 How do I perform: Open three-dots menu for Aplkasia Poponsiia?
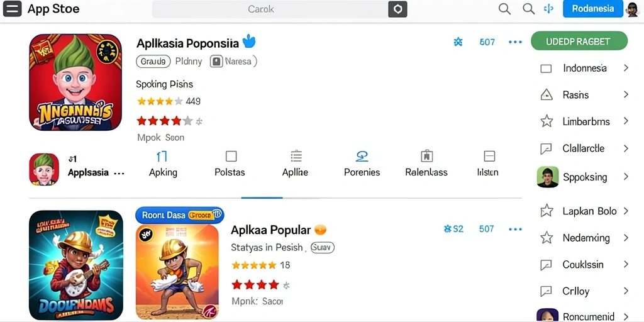pos(515,42)
